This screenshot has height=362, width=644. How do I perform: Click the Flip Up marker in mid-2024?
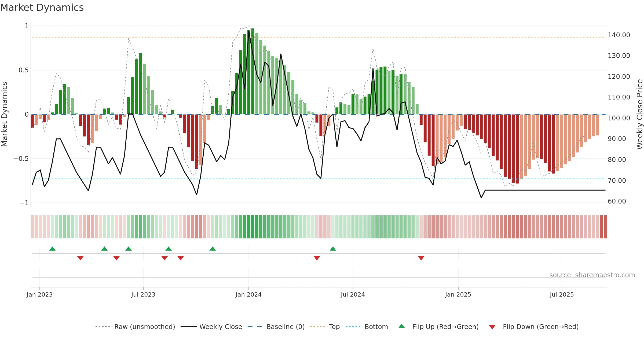point(333,249)
